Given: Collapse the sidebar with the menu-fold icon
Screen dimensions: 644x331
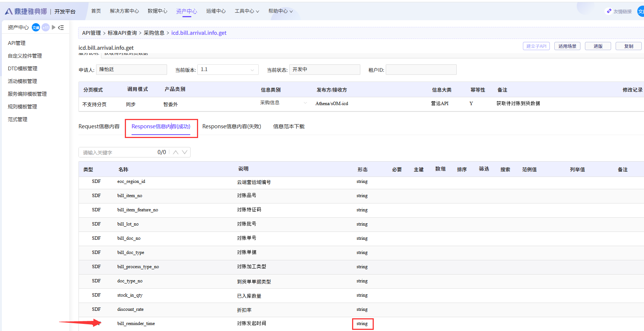Looking at the screenshot, I should [61, 27].
